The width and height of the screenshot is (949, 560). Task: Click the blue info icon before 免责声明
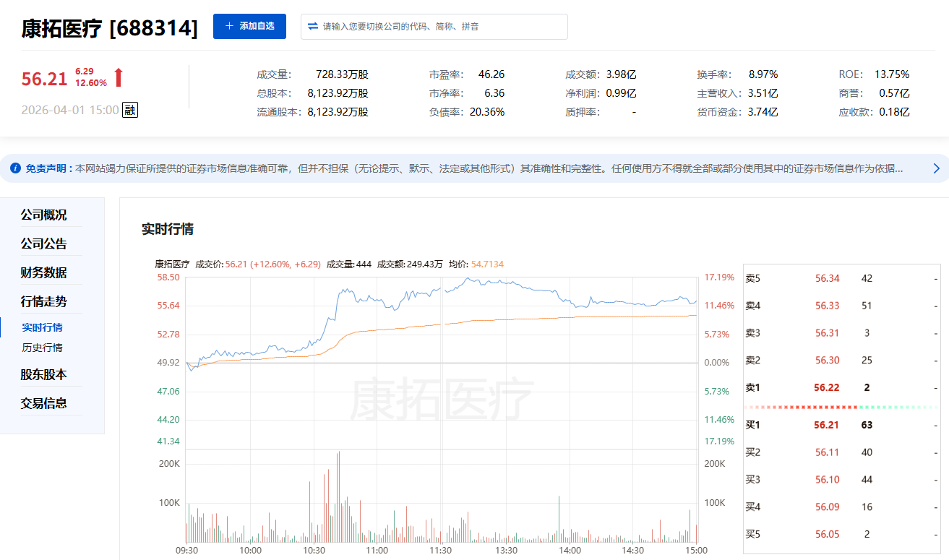(x=15, y=168)
